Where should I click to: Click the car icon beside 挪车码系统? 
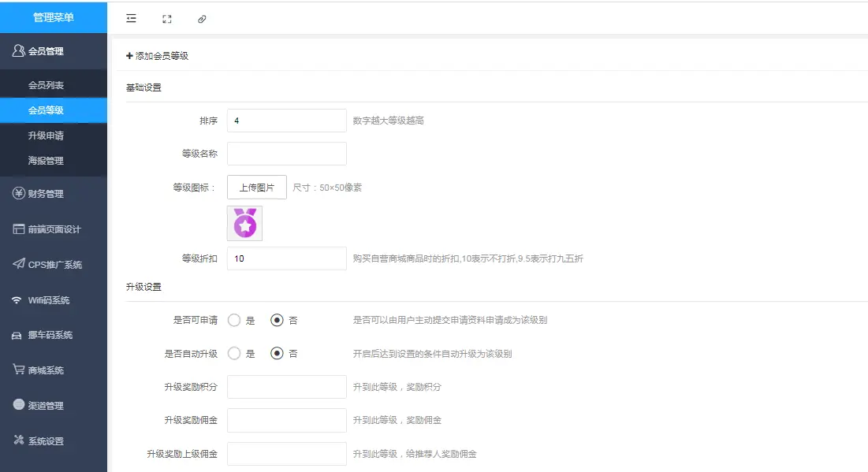[17, 336]
